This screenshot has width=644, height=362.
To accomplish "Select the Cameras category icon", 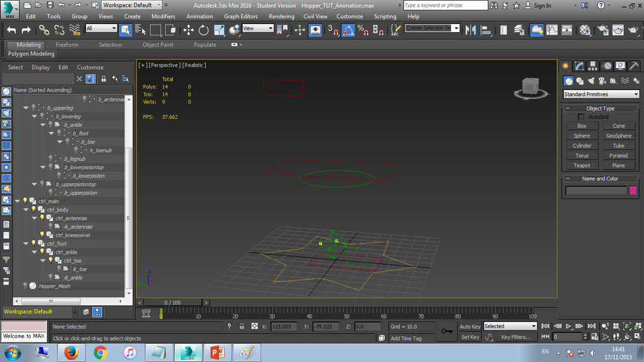I will click(602, 81).
